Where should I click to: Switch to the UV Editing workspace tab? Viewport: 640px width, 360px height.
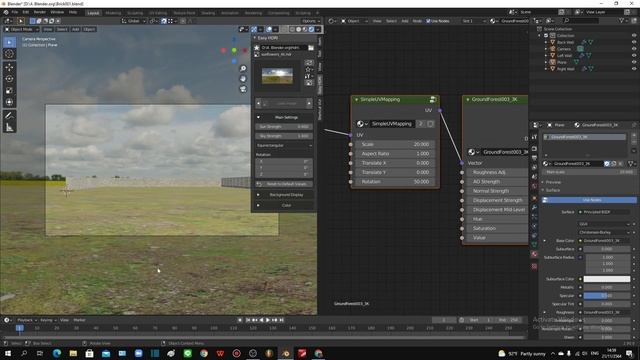click(158, 13)
